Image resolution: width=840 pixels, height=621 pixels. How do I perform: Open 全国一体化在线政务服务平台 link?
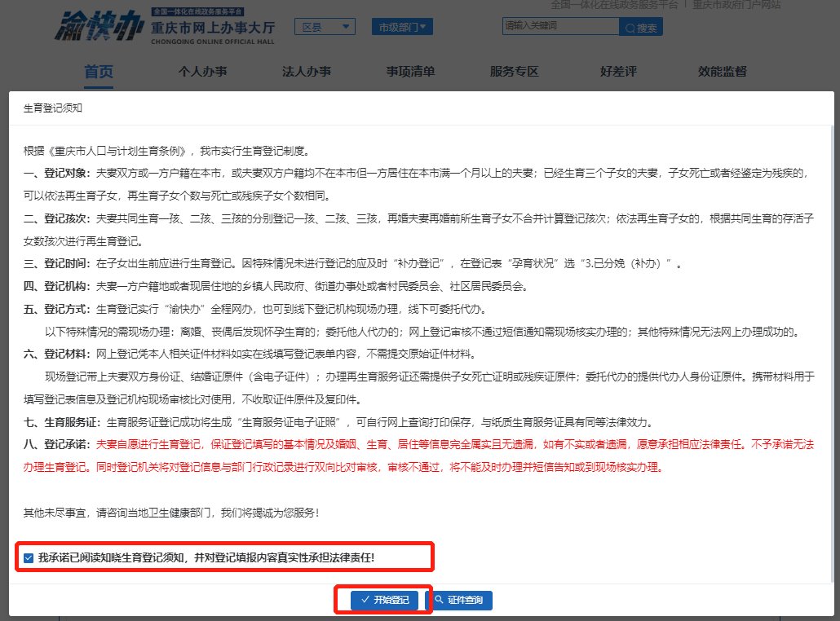[x=613, y=4]
